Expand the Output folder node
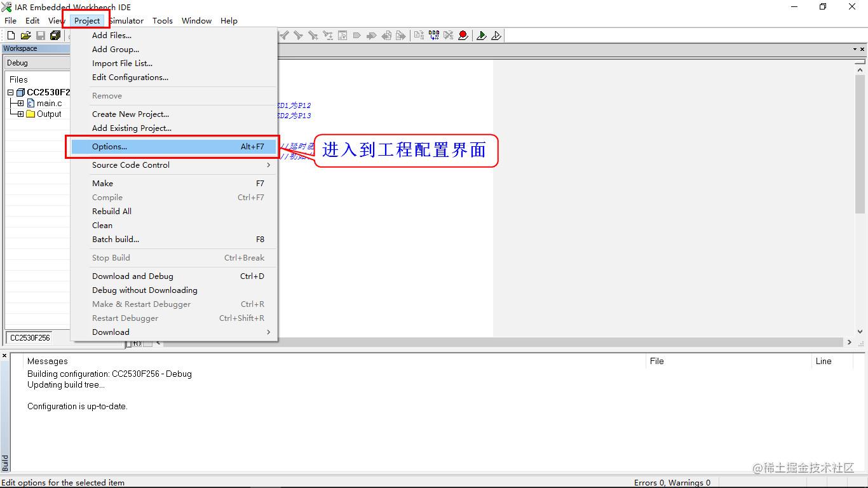 20,114
